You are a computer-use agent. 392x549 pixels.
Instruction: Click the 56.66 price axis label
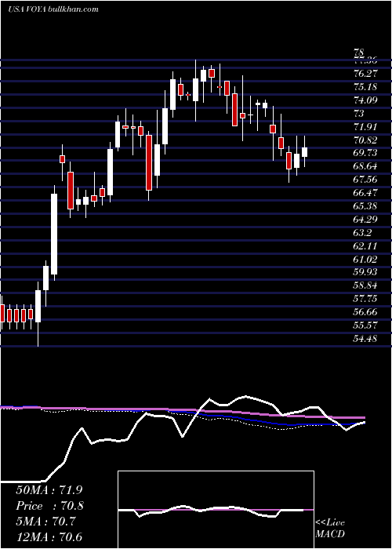(x=366, y=312)
